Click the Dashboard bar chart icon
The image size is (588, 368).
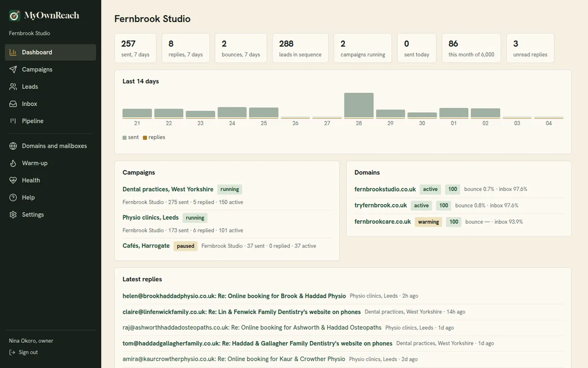[13, 52]
